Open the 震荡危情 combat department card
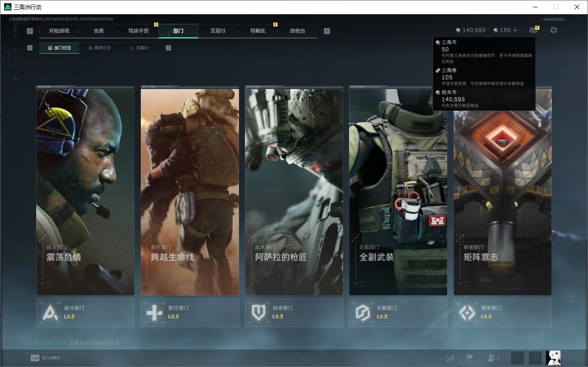Image resolution: width=588 pixels, height=367 pixels. tap(85, 192)
